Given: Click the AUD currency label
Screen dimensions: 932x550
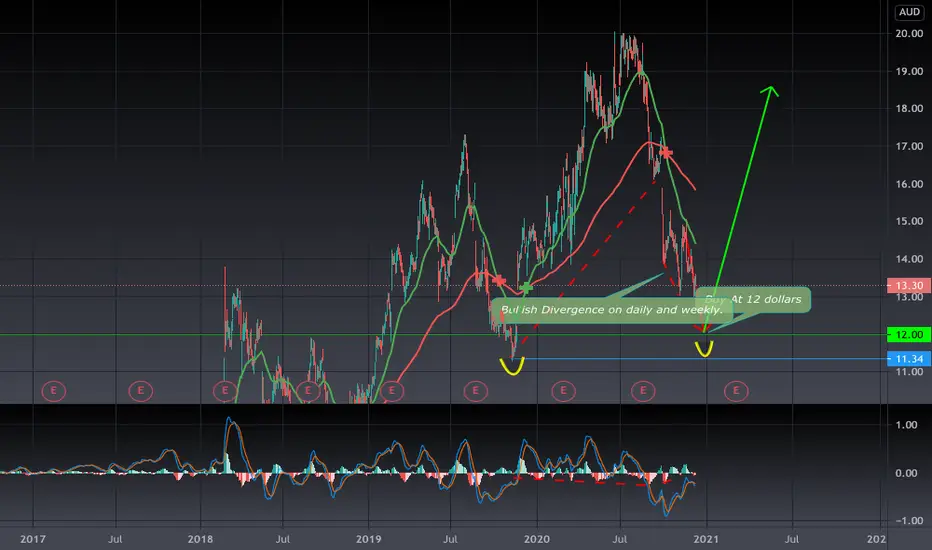Looking at the screenshot, I should [909, 12].
